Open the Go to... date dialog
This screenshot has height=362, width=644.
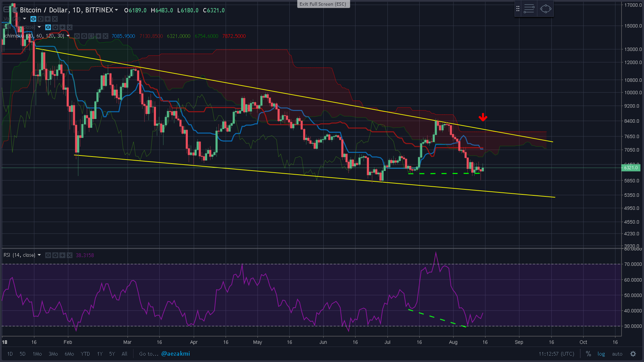tap(149, 354)
